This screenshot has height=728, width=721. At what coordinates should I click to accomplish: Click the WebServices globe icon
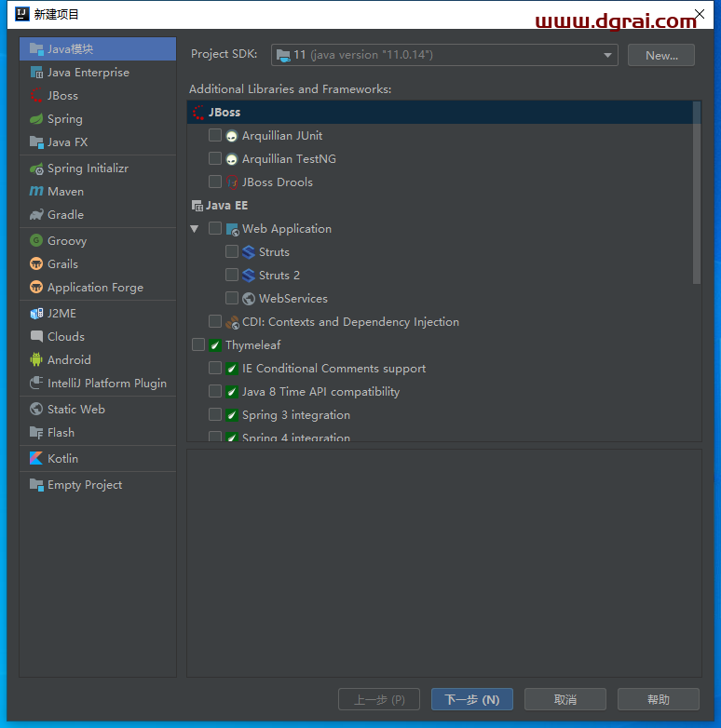tap(249, 299)
